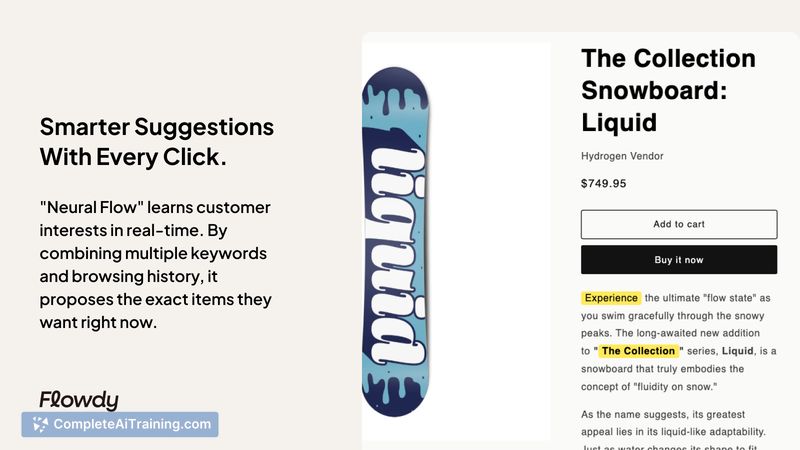This screenshot has width=800, height=450.
Task: Click the highlighted The Collection phrase
Action: 638,351
